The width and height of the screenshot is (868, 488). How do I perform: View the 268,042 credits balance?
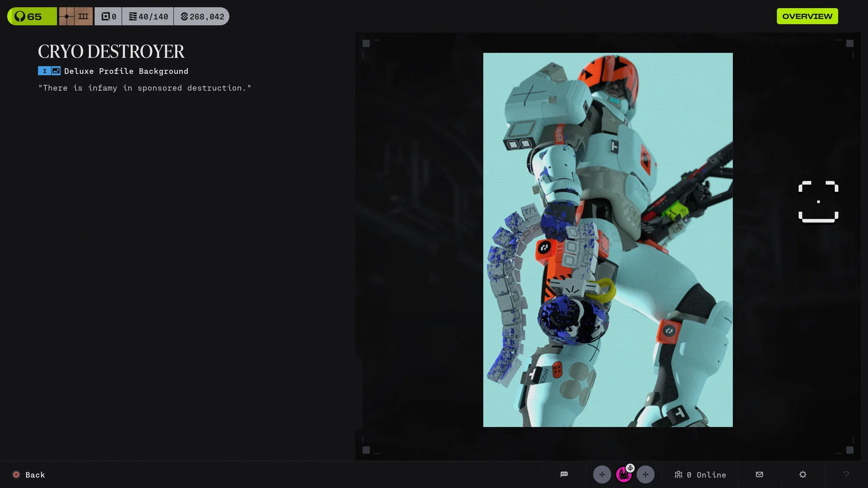[x=202, y=17]
